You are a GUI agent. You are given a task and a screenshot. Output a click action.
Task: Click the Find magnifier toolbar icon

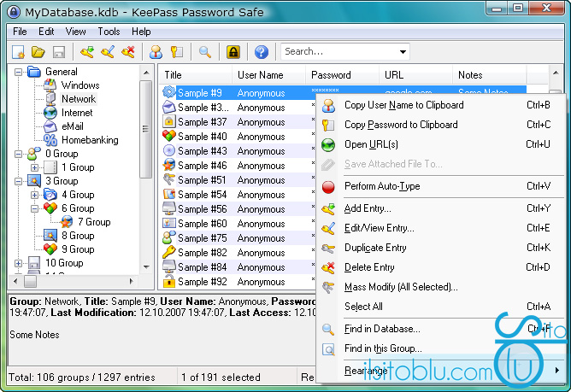click(x=205, y=52)
